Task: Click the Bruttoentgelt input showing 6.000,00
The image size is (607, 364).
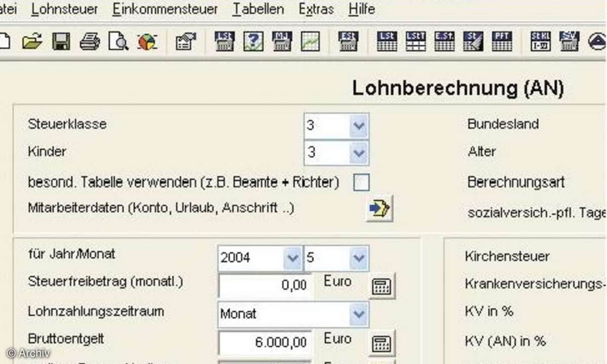Action: [x=266, y=343]
